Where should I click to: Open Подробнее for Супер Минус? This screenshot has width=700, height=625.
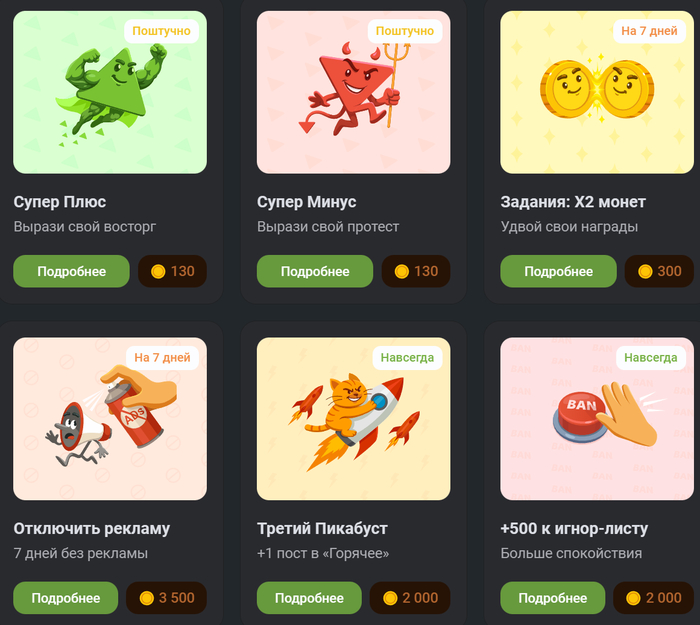[315, 271]
